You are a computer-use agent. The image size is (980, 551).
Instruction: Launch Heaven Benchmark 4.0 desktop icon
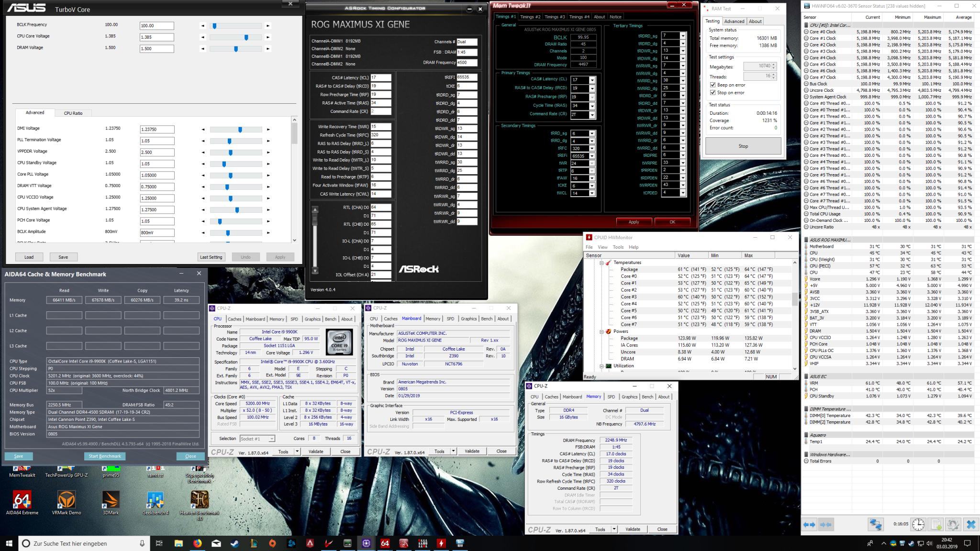point(200,505)
